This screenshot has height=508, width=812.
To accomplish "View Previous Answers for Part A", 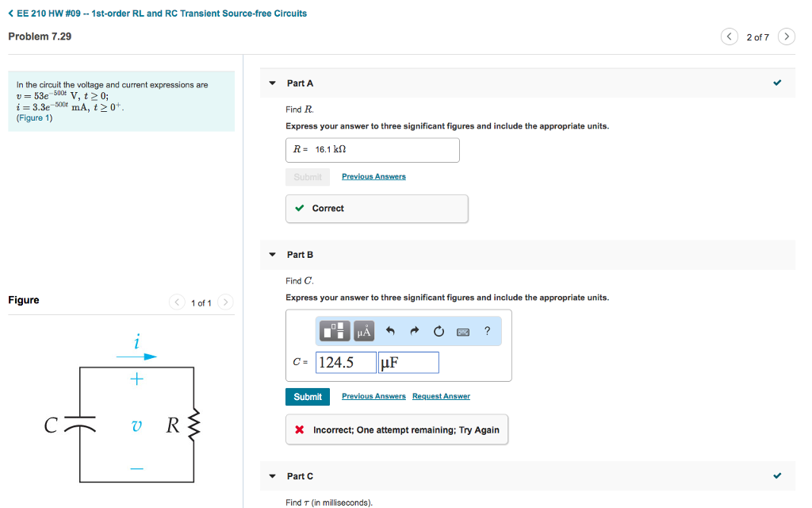I will pos(373,176).
